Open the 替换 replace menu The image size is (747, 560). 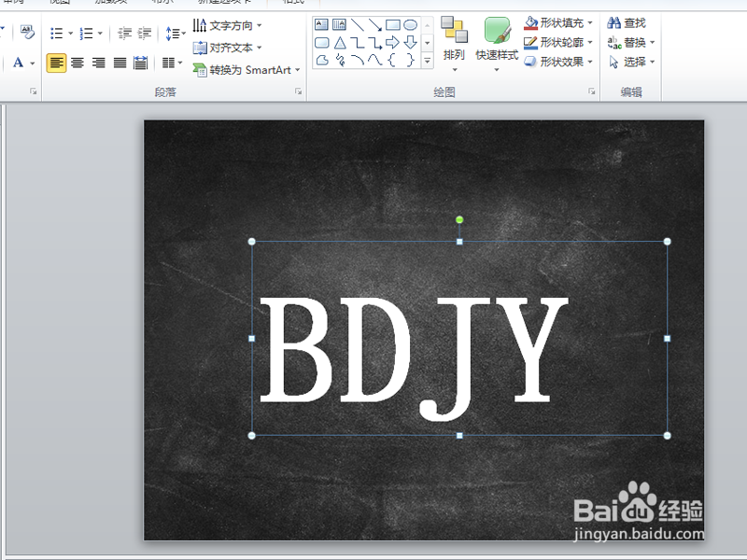click(631, 42)
